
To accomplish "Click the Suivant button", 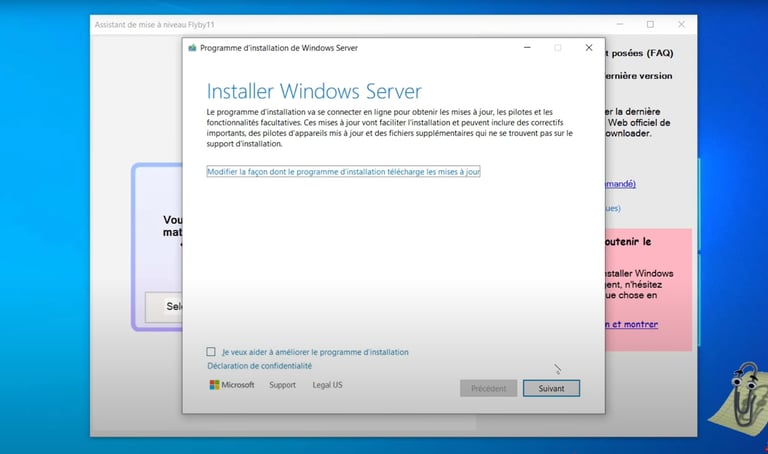I will click(551, 388).
